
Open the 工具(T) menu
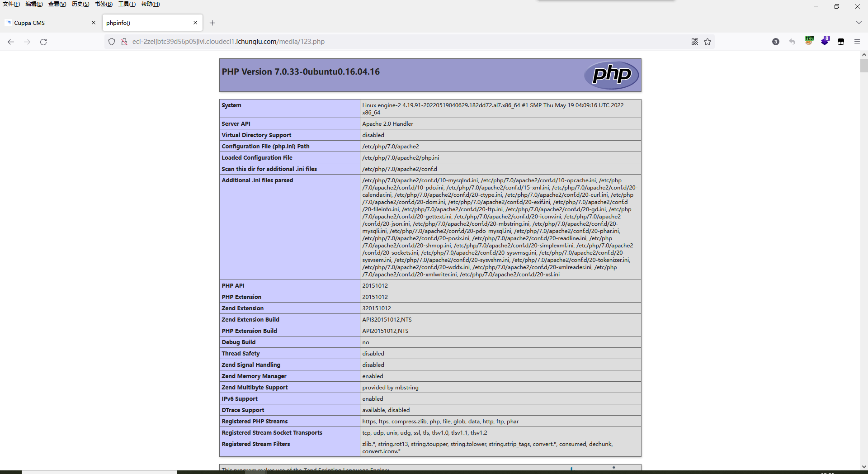pyautogui.click(x=127, y=4)
